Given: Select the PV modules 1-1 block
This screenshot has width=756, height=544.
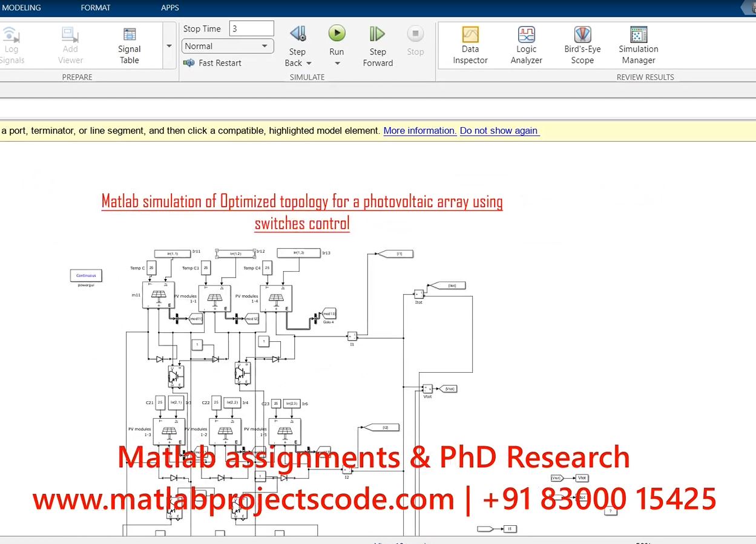Looking at the screenshot, I should point(214,298).
